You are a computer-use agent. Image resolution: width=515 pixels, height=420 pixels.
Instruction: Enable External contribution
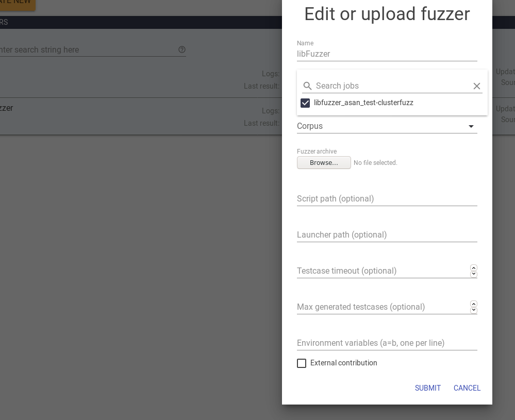[302, 363]
